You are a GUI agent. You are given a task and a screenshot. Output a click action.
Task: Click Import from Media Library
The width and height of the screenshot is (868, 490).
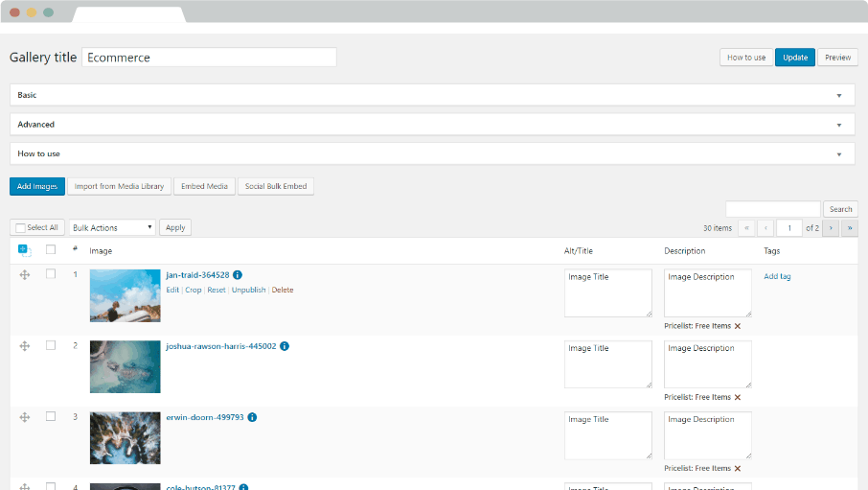[119, 186]
